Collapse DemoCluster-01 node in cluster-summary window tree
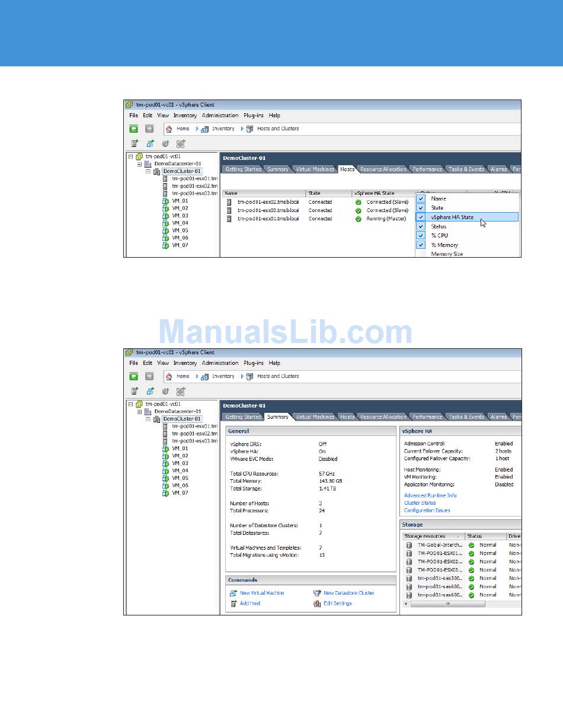This screenshot has height=728, width=563. [148, 419]
